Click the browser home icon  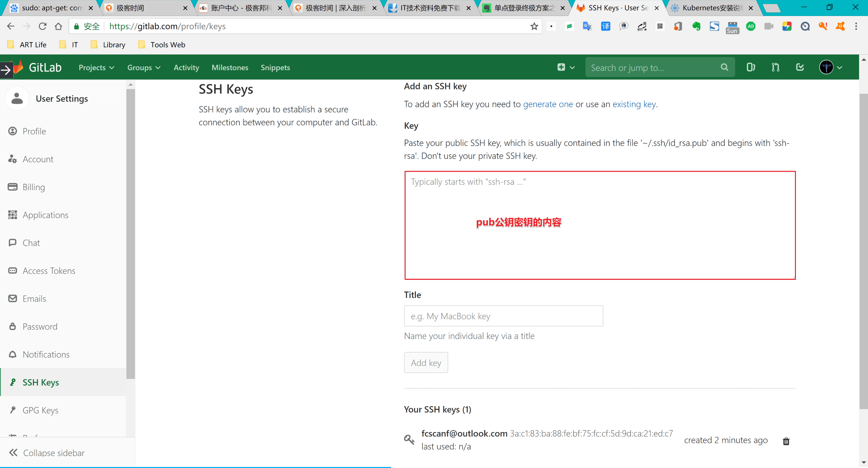click(x=58, y=26)
